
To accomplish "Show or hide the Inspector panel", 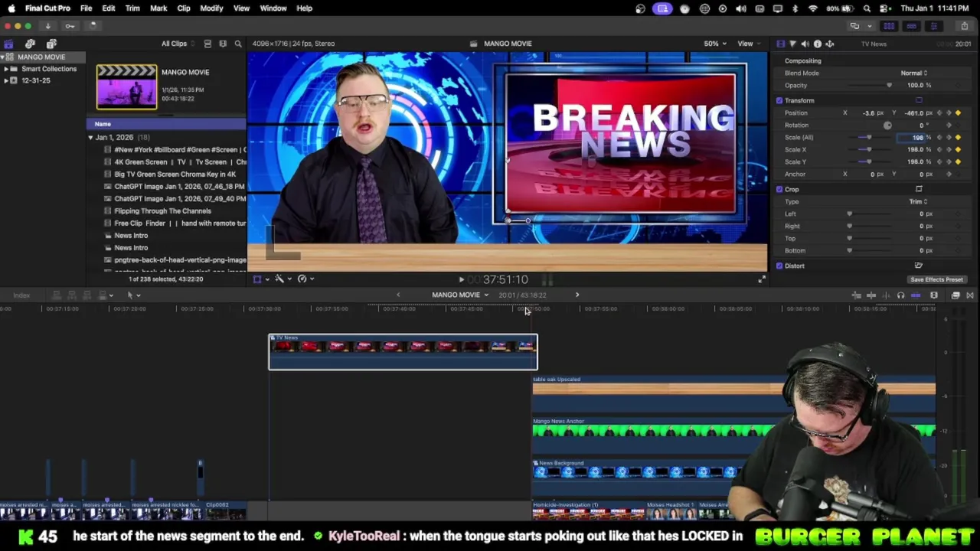I will (x=933, y=26).
